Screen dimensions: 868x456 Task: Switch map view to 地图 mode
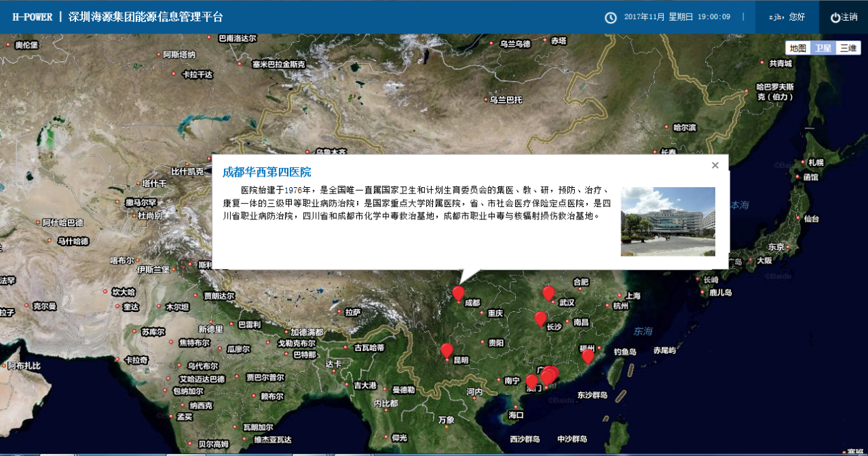point(797,48)
